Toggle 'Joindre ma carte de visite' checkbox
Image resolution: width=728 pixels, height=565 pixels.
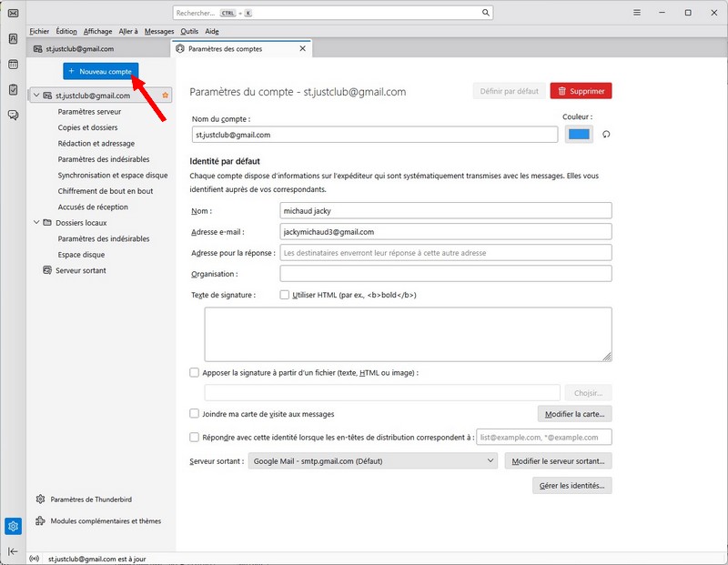pyautogui.click(x=194, y=414)
